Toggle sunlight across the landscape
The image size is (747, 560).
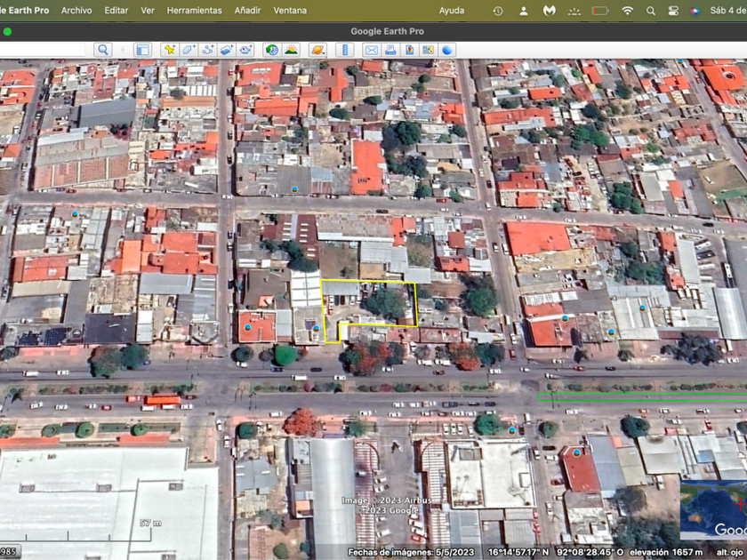tap(291, 50)
